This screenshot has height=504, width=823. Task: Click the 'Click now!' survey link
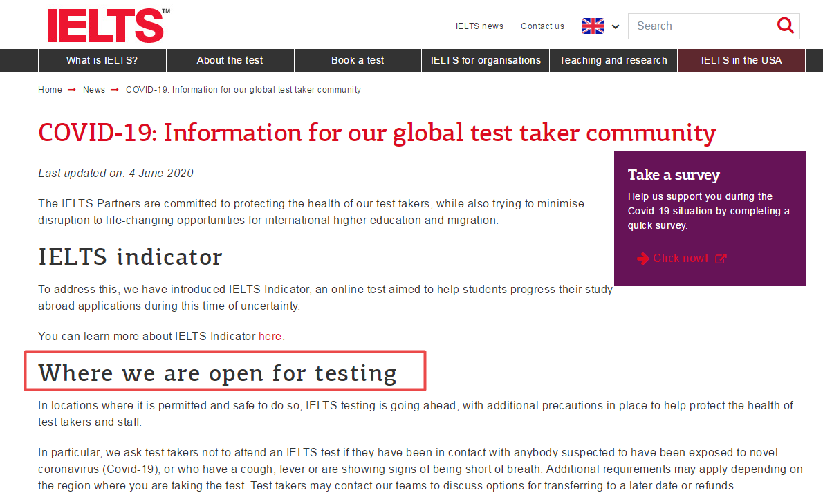tap(680, 259)
